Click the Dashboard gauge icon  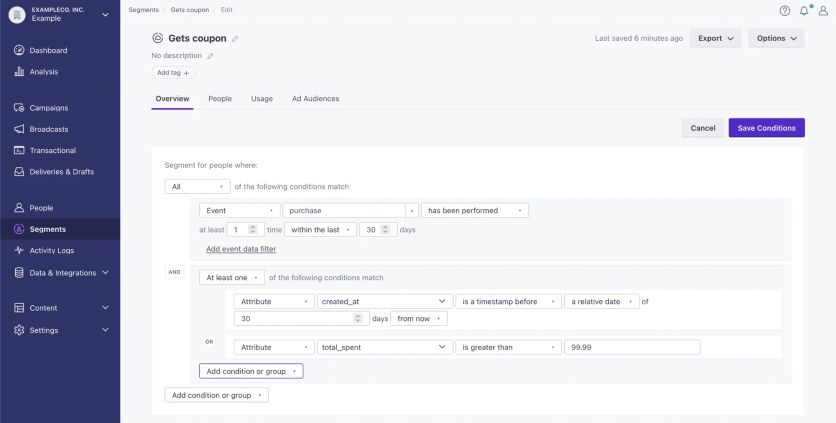19,50
